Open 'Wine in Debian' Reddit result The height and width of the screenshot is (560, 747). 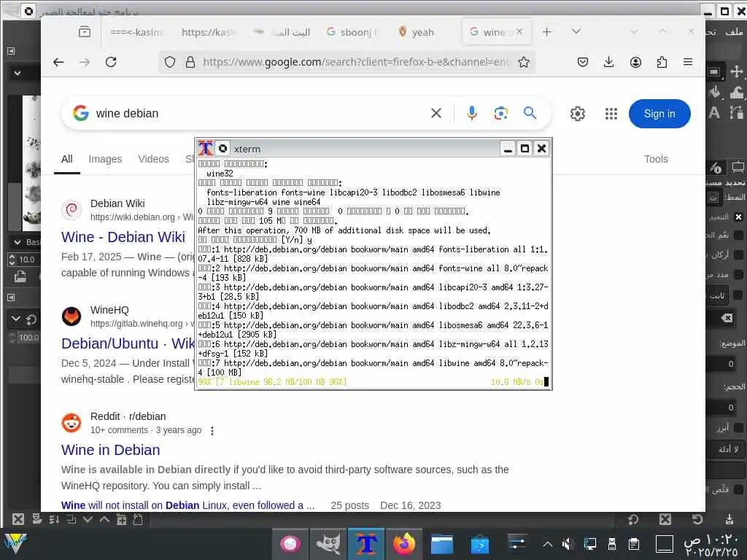pyautogui.click(x=111, y=450)
